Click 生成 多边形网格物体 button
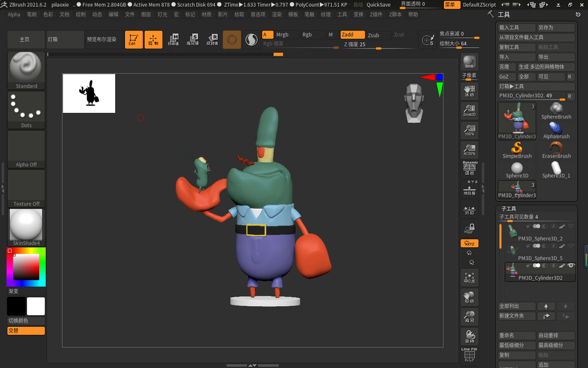 pos(546,67)
